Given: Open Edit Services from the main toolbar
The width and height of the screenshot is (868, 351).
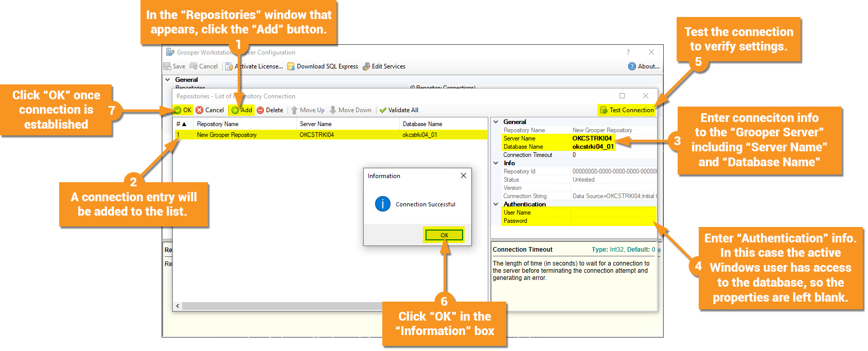Looking at the screenshot, I should click(384, 66).
